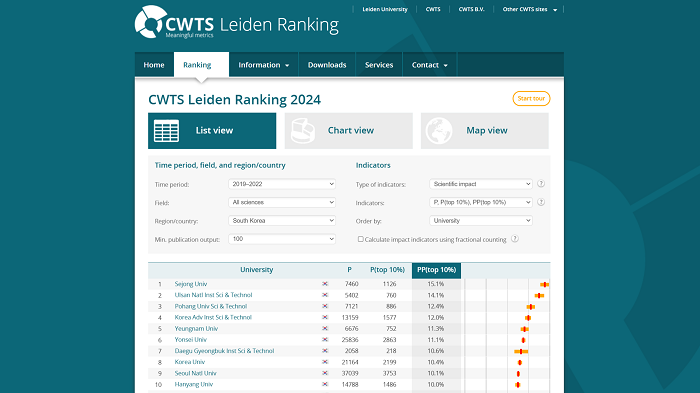Enable fractional counting checkbox
This screenshot has width=700, height=393.
(x=361, y=239)
